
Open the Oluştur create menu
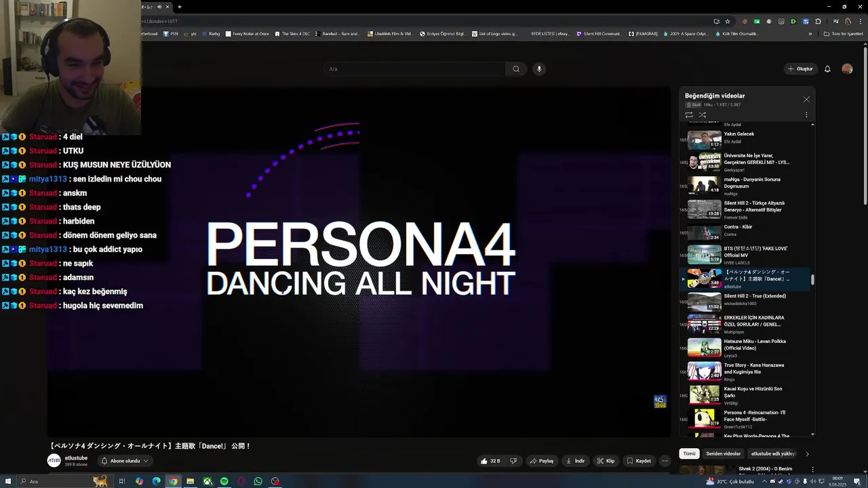tap(800, 68)
